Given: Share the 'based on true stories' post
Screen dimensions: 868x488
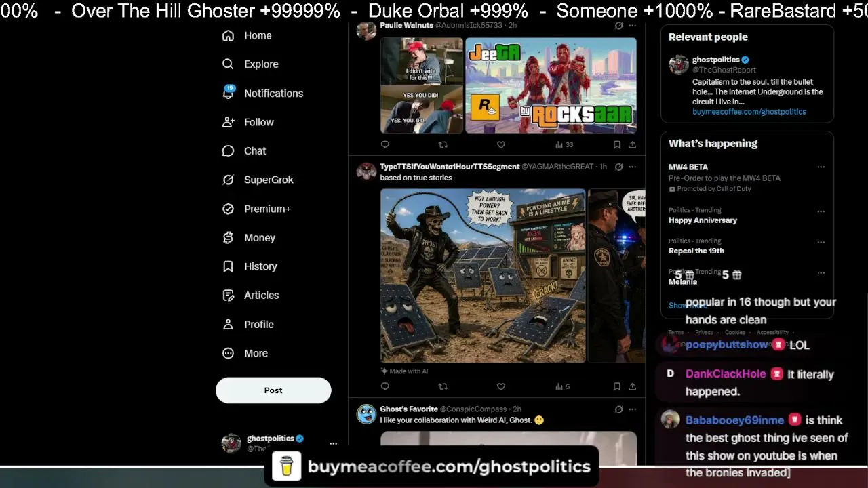Looking at the screenshot, I should [x=632, y=386].
